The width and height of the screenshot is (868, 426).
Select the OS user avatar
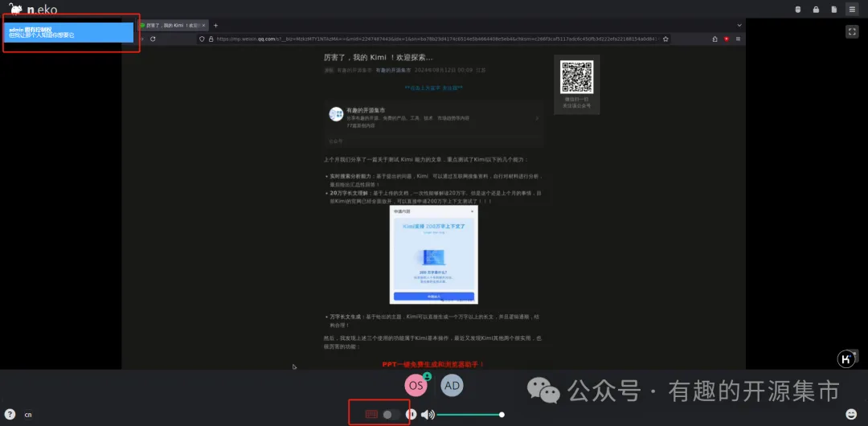416,386
